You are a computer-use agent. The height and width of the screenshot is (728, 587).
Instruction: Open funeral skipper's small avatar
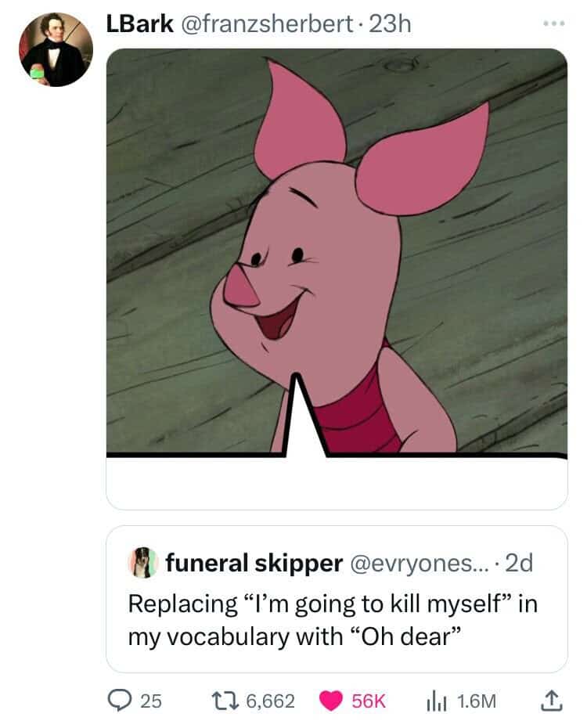pyautogui.click(x=143, y=563)
